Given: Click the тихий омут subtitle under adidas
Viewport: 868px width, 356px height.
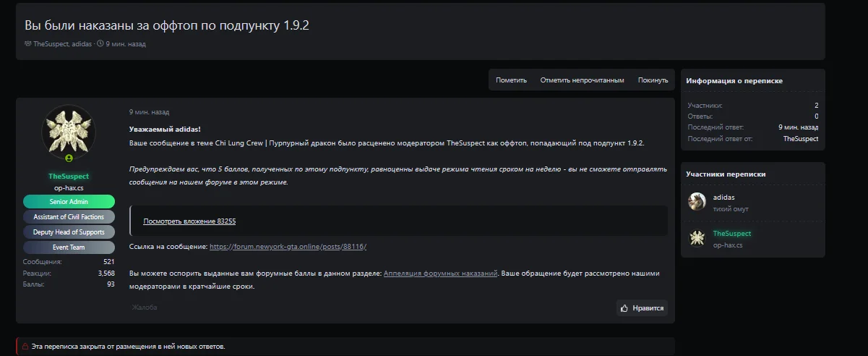Looking at the screenshot, I should click(731, 209).
